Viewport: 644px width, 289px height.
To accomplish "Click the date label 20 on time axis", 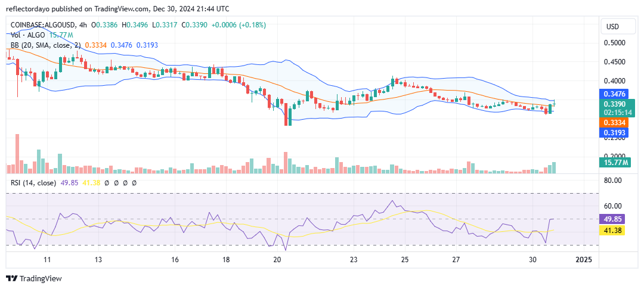I will (277, 260).
